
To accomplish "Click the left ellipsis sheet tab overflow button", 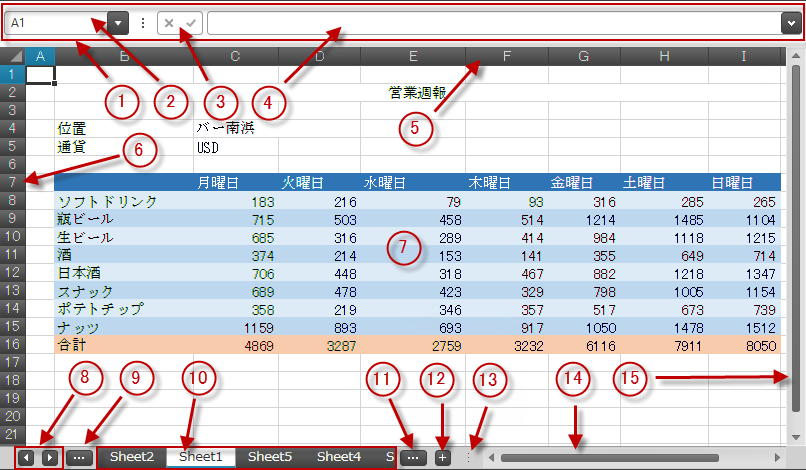I will click(81, 457).
